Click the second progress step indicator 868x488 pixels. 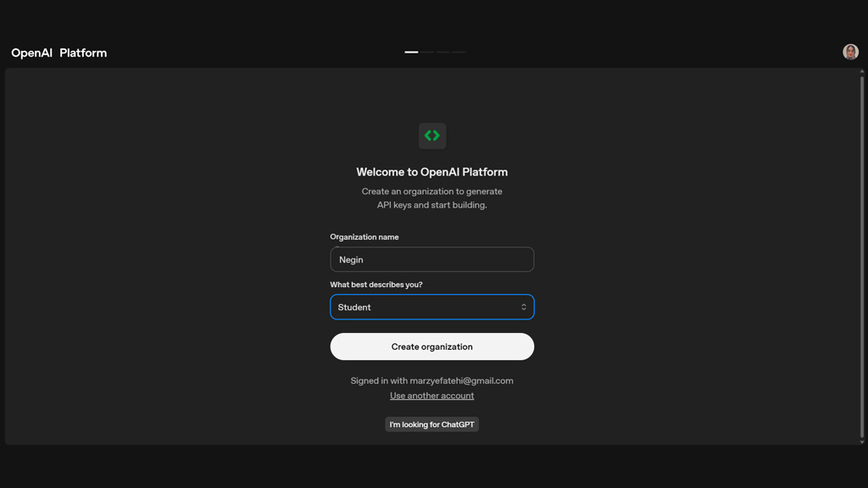(428, 53)
